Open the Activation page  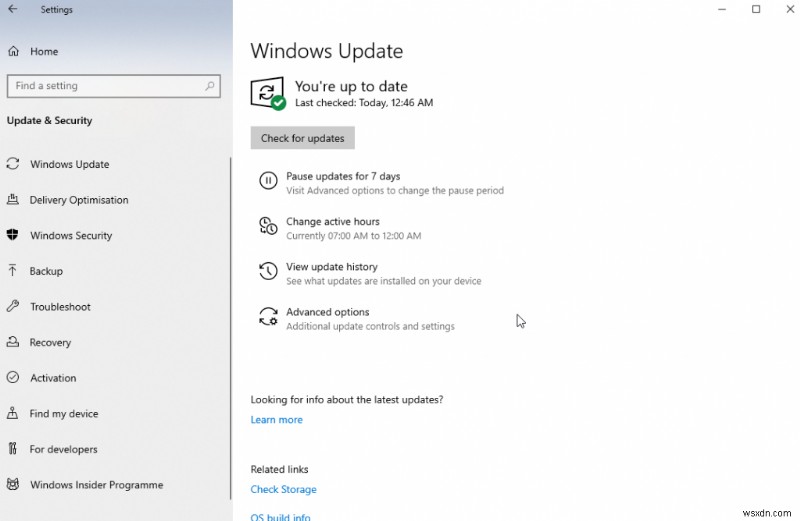point(53,378)
